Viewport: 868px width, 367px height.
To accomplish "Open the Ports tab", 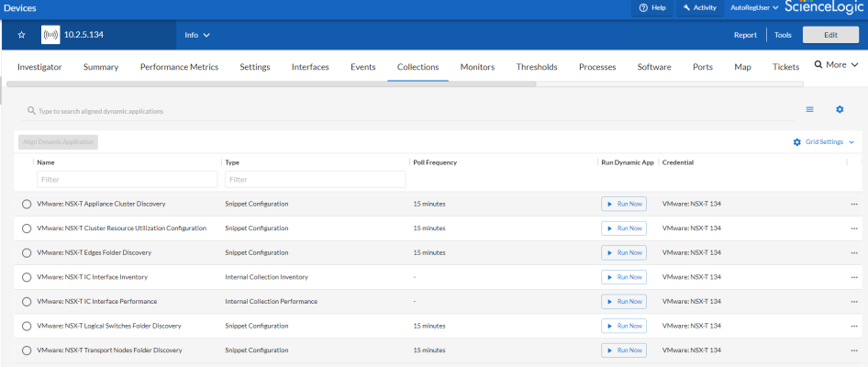I will tap(703, 67).
